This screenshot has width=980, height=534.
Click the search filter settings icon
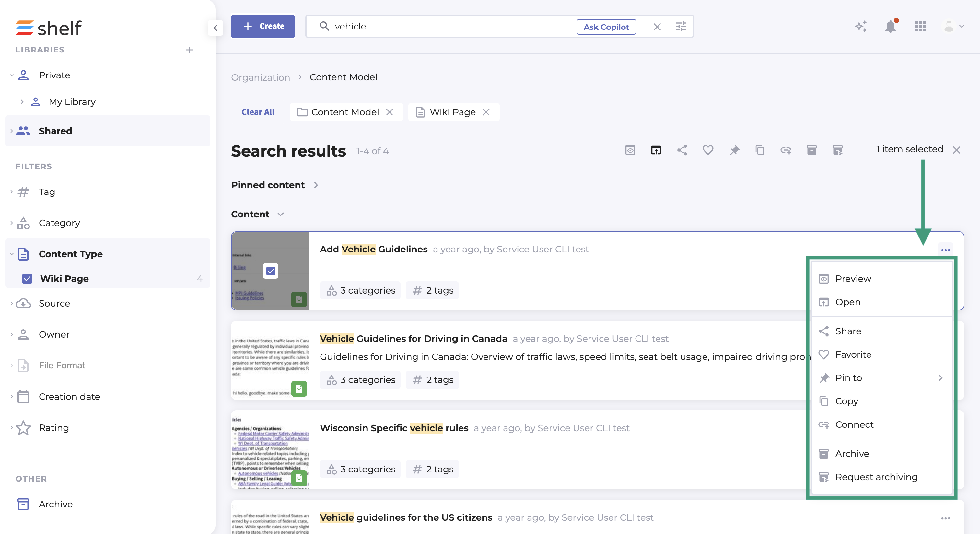[x=681, y=26]
